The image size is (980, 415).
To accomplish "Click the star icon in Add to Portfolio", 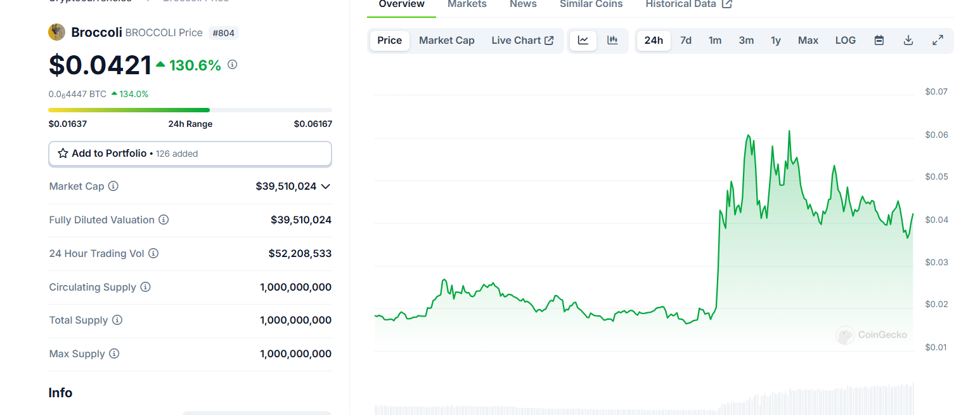I will click(x=63, y=153).
